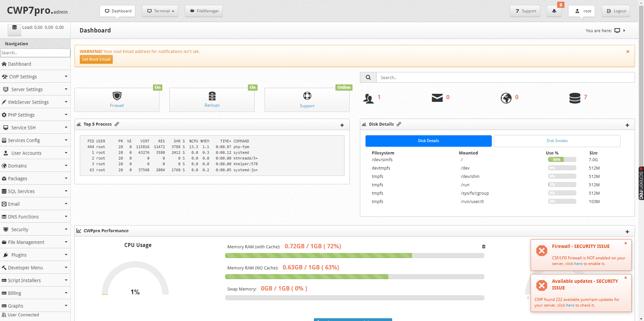Expand the Disk Details panel plus
Screen dimensions: 644x321
pyautogui.click(x=627, y=125)
